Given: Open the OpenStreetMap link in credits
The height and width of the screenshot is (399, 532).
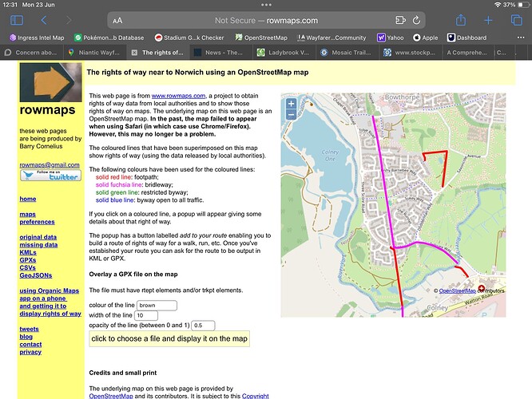Looking at the screenshot, I should [x=111, y=396].
